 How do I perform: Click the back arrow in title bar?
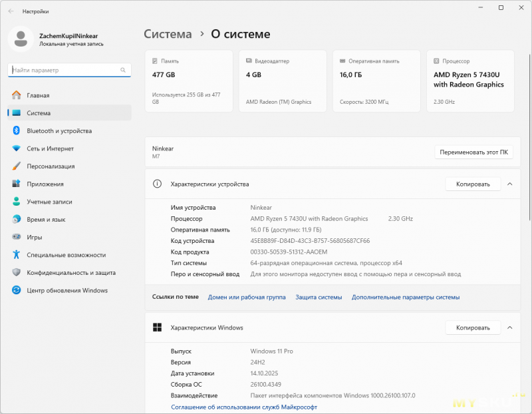[x=11, y=11]
